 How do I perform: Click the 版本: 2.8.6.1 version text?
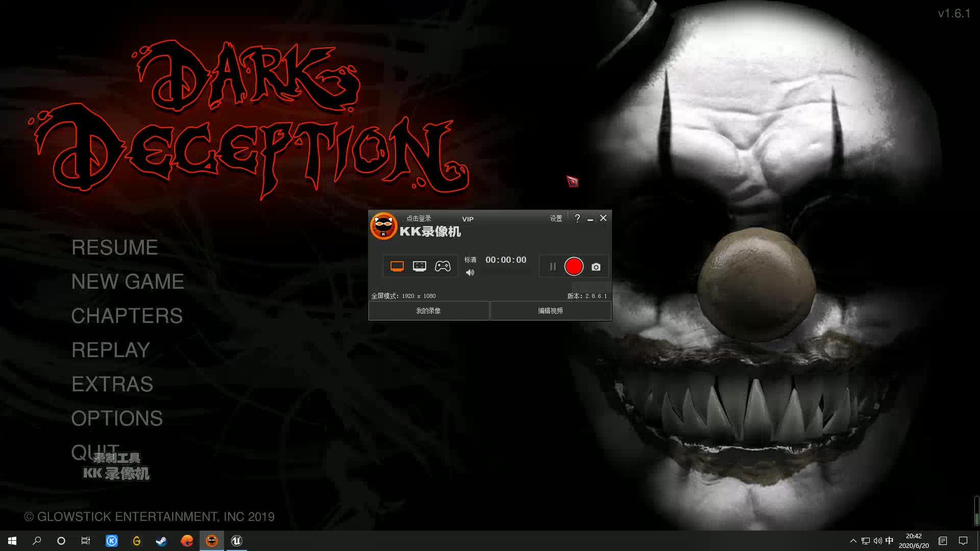coord(587,296)
